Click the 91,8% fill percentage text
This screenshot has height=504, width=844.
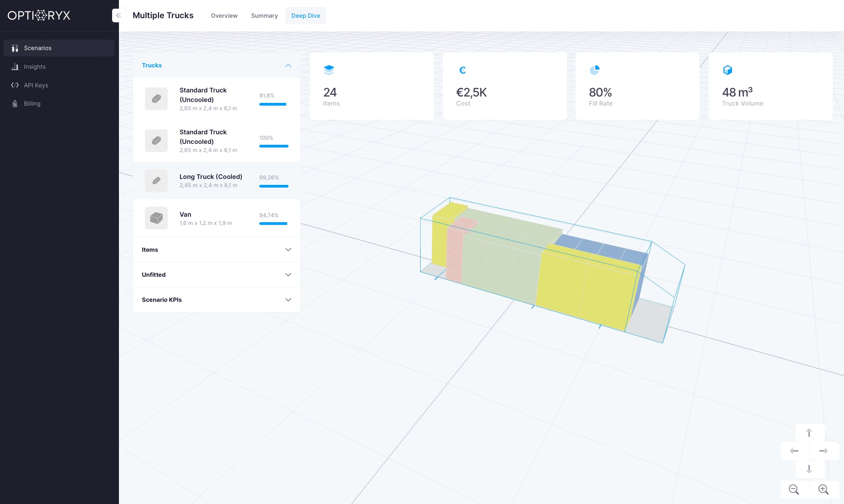[x=267, y=96]
